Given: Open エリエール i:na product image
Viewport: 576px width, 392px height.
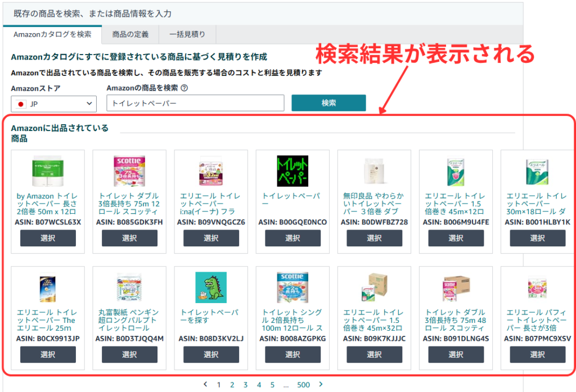Looking at the screenshot, I should [x=211, y=171].
